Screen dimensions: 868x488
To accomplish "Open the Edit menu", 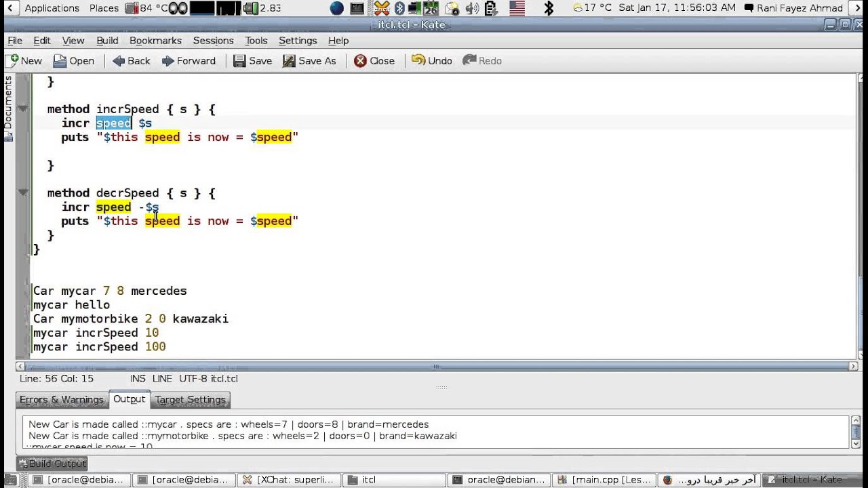I will 42,41.
